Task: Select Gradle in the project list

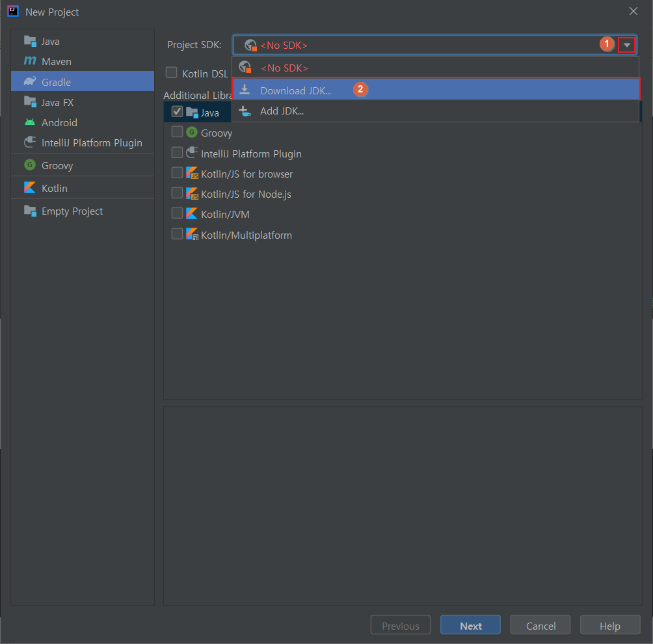Action: (x=83, y=82)
